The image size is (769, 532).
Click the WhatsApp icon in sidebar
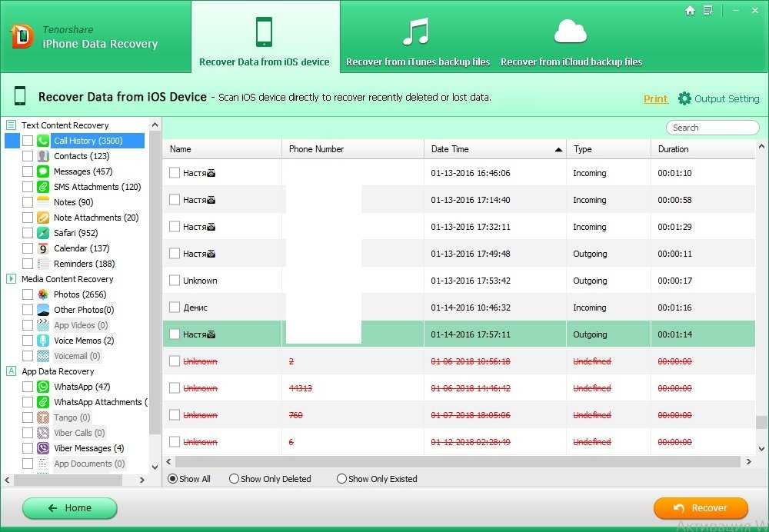43,387
